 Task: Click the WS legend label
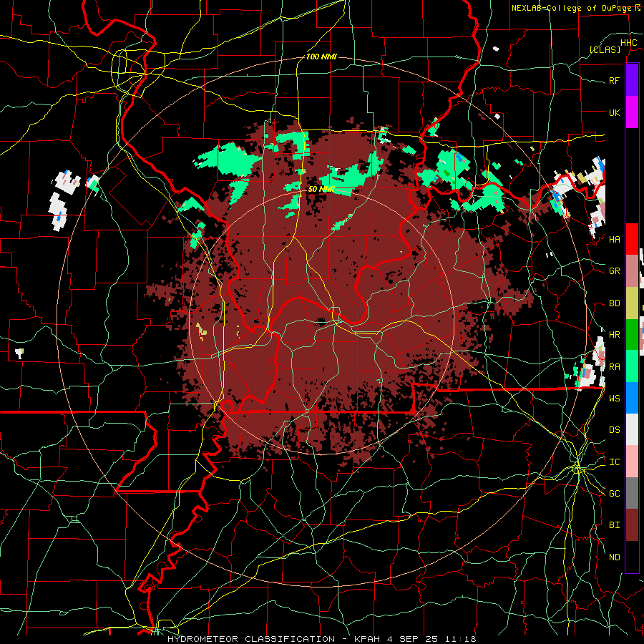point(614,398)
